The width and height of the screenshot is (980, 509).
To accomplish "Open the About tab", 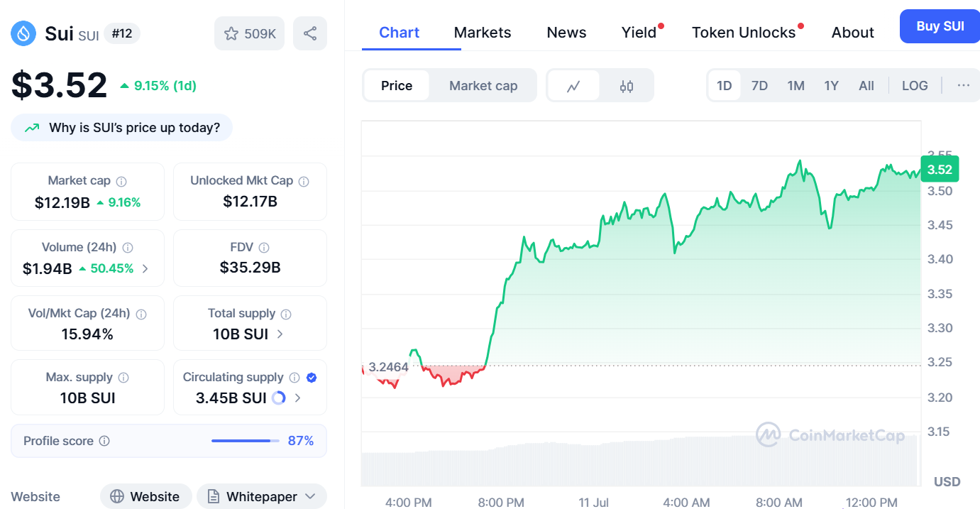I will pyautogui.click(x=853, y=33).
